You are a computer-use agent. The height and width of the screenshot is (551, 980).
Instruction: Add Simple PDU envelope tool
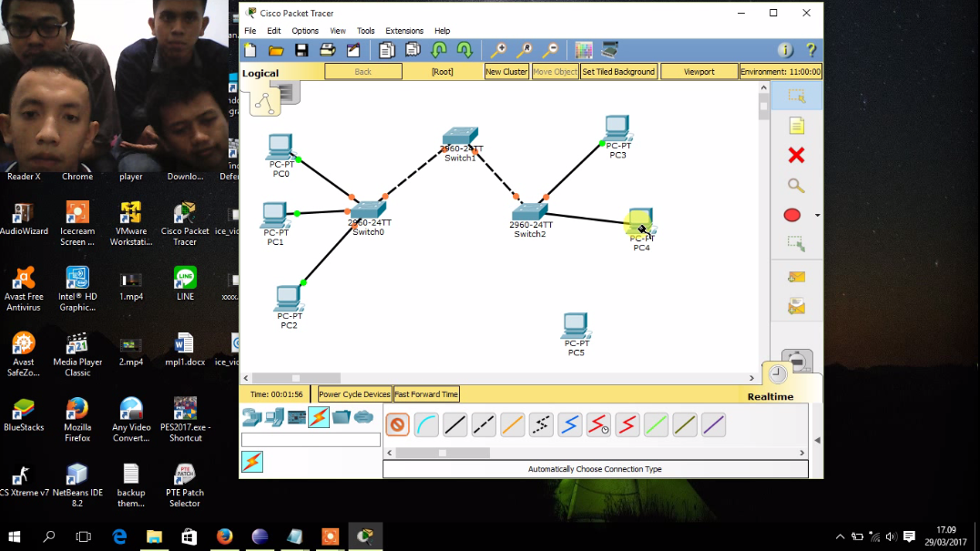coord(796,277)
